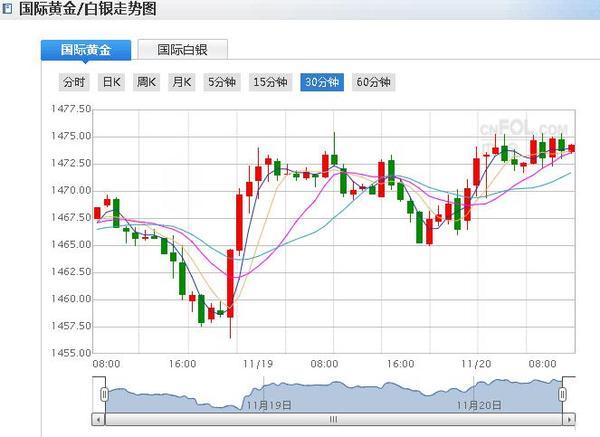Click scrollbar right arrow under navigator
The image size is (600, 437).
568,419
